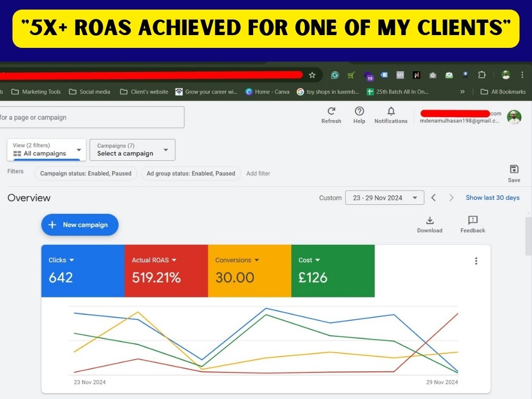Refresh the Google Ads data

[331, 115]
